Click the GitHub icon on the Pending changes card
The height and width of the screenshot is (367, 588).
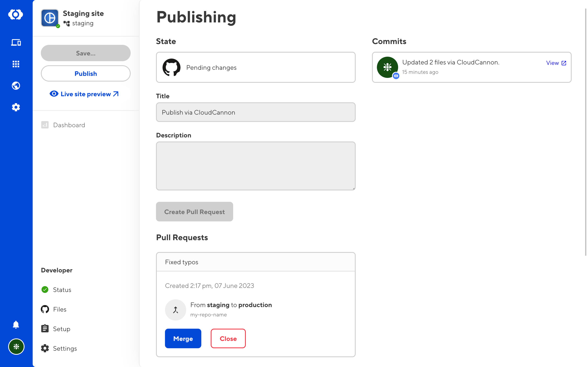pyautogui.click(x=171, y=67)
